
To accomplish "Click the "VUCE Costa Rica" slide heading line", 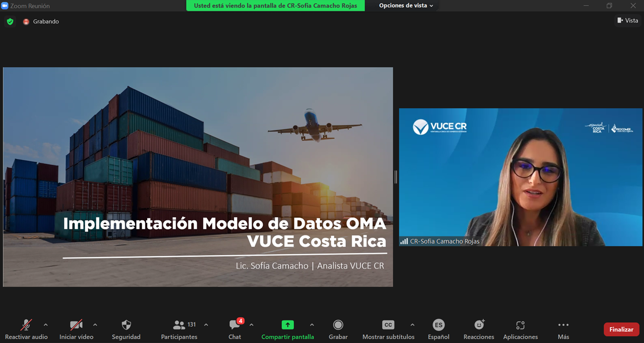I will point(317,241).
